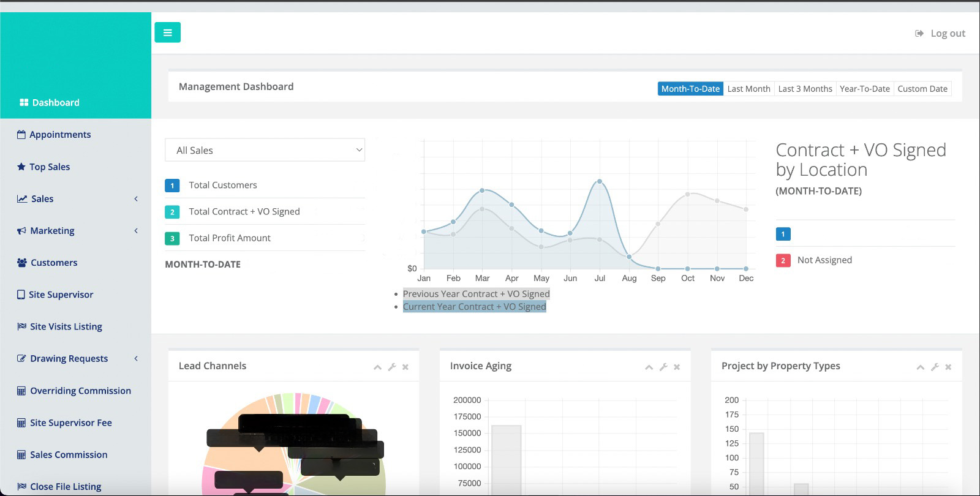
Task: Select the Last 3 Months filter
Action: 805,89
